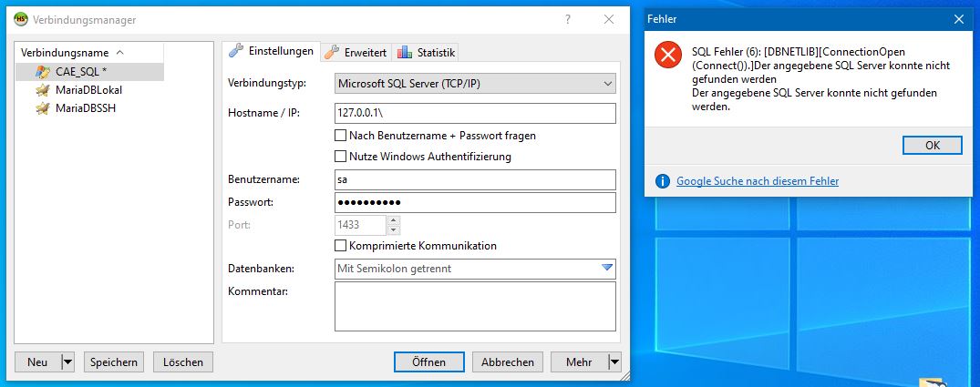This screenshot has width=980, height=387.
Task: Enable Nach Benutzername + Passwort fragen
Action: tap(341, 136)
